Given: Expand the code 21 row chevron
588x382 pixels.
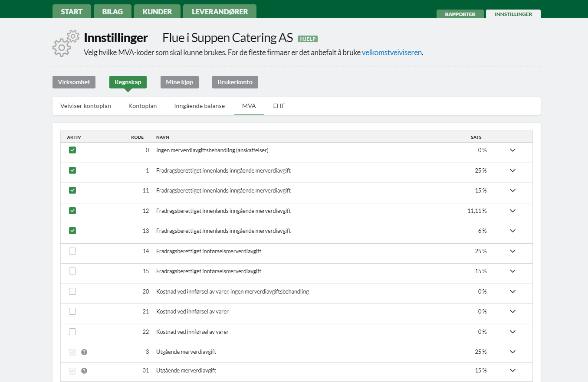Looking at the screenshot, I should click(512, 311).
